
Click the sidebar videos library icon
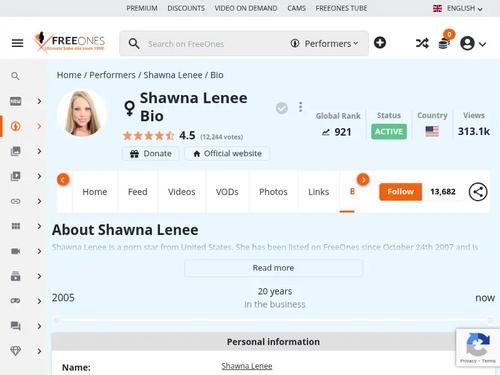point(15,176)
